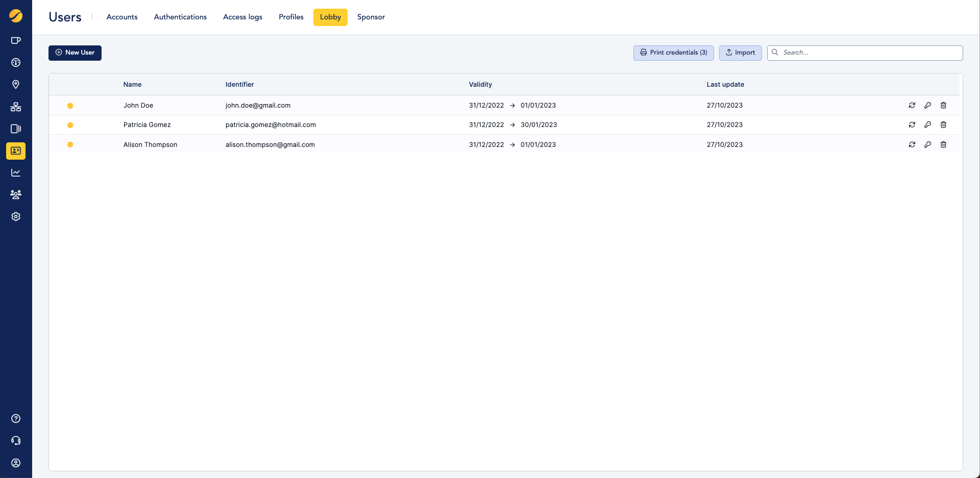Open the Access logs tab
The height and width of the screenshot is (478, 980).
[242, 17]
